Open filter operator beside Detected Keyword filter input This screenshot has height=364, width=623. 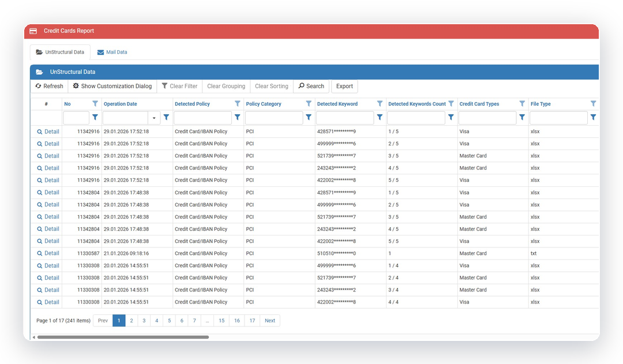pos(380,117)
